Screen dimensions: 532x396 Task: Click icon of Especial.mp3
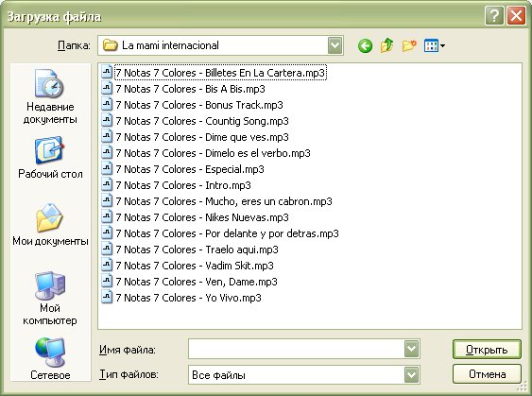[x=107, y=168]
